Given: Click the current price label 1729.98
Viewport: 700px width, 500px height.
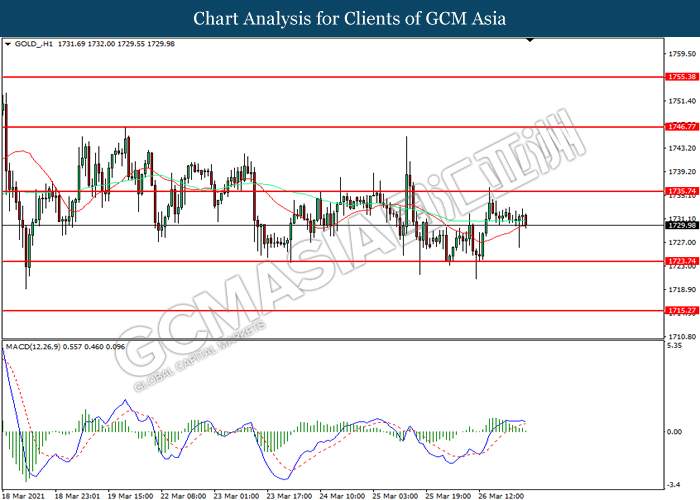Looking at the screenshot, I should point(682,225).
